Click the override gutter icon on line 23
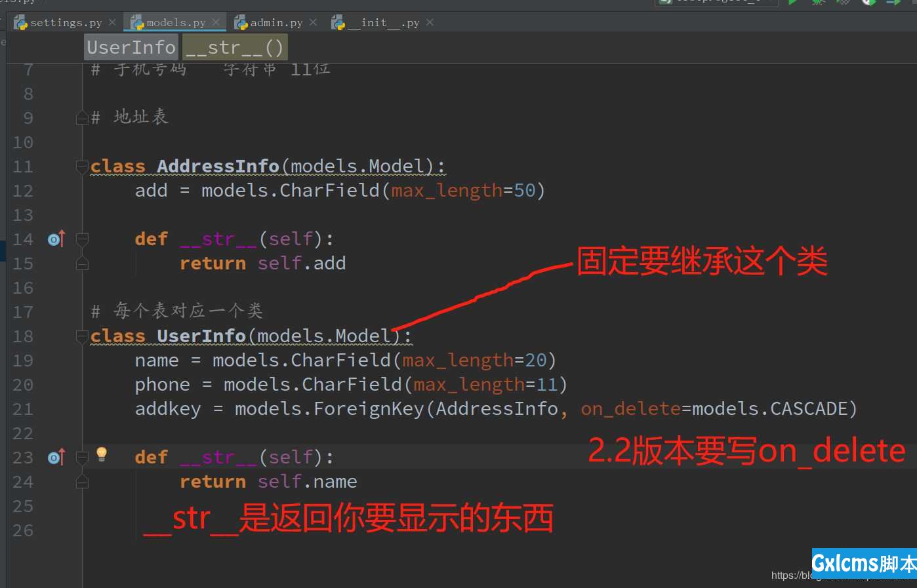This screenshot has width=917, height=588. pos(56,457)
